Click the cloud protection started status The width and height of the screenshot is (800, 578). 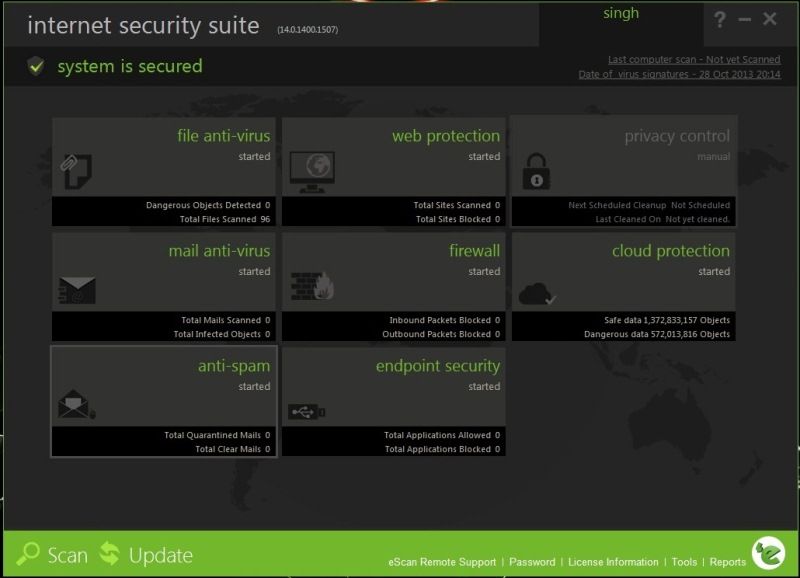714,271
